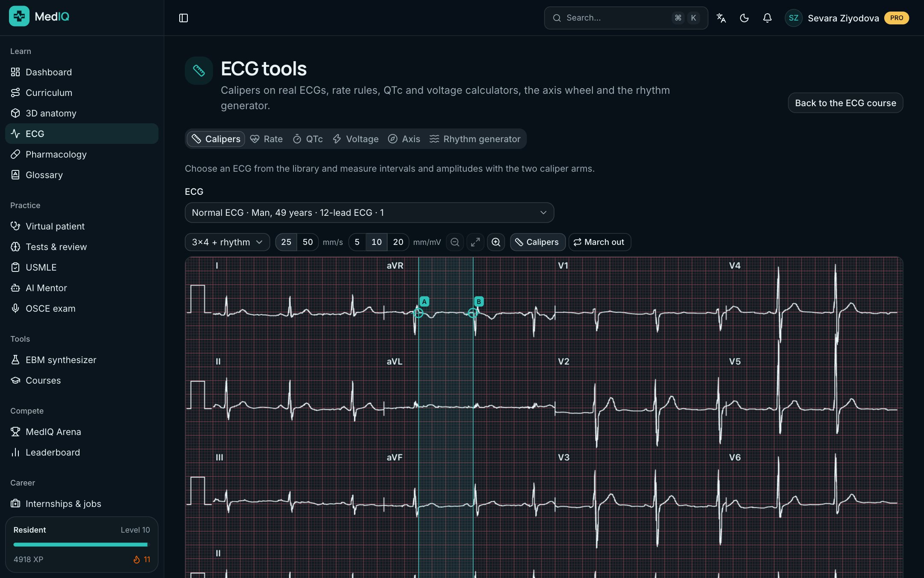Image resolution: width=924 pixels, height=578 pixels.
Task: Zoom in the ECG view
Action: point(496,242)
